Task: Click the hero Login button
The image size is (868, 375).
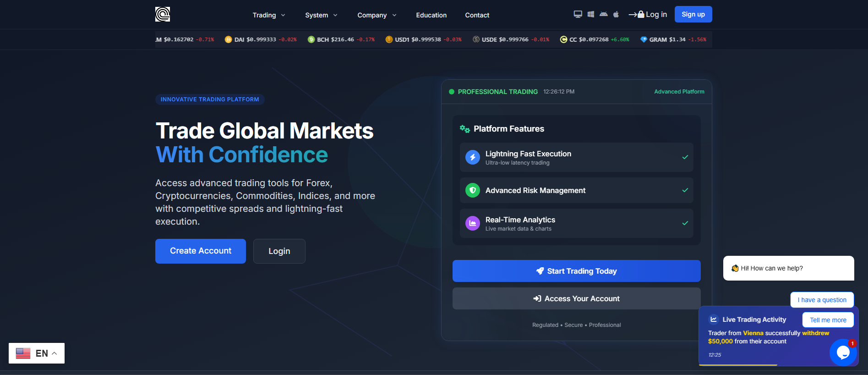Action: (x=279, y=251)
